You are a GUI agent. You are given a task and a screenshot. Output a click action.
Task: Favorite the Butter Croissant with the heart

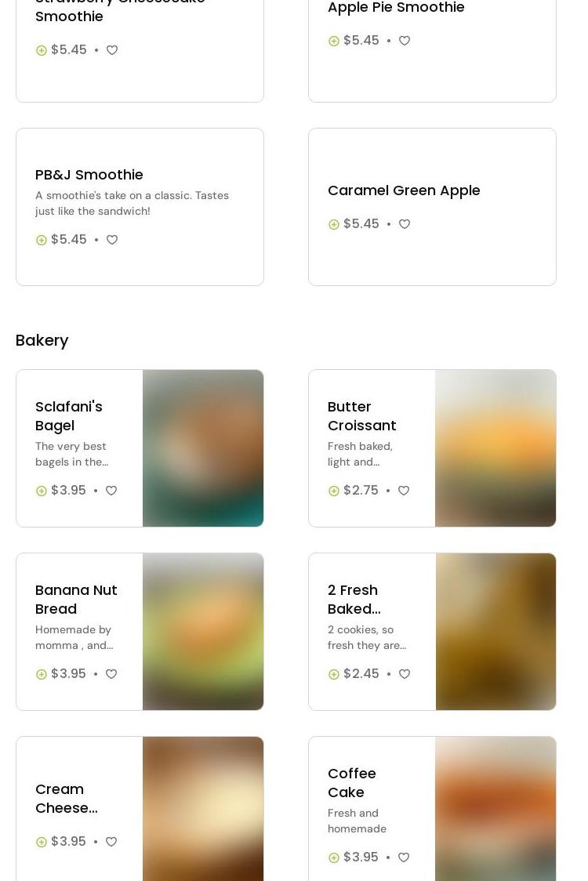click(404, 491)
